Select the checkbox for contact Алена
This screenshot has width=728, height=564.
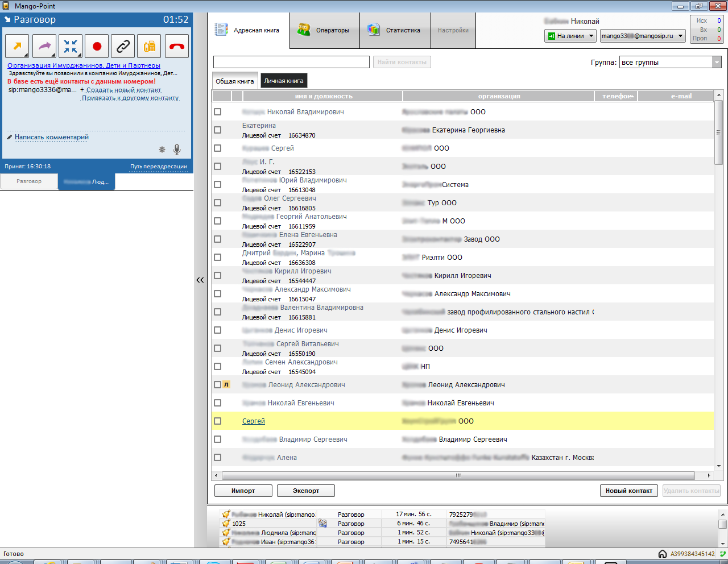tap(217, 458)
